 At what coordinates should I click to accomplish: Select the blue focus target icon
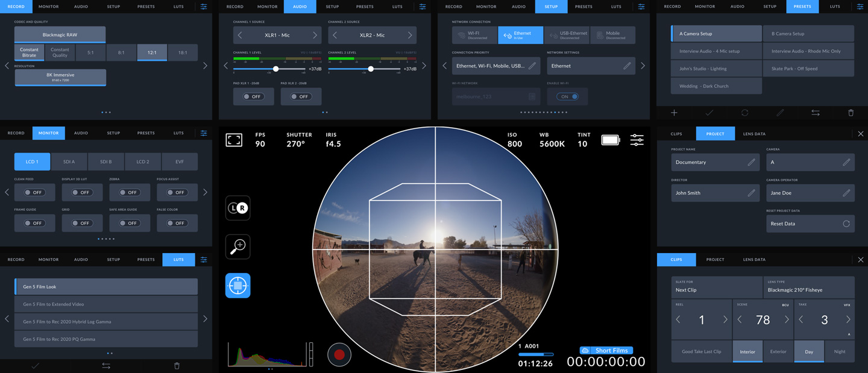[237, 286]
